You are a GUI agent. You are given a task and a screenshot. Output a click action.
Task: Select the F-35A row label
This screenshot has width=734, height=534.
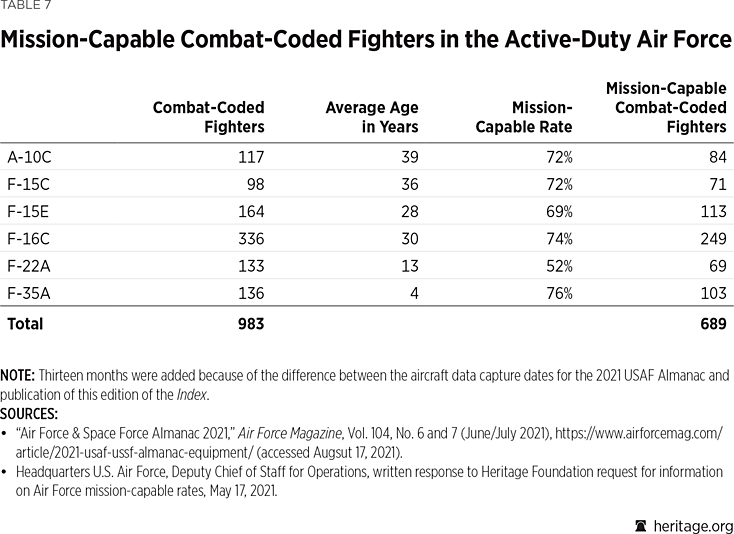pos(29,293)
